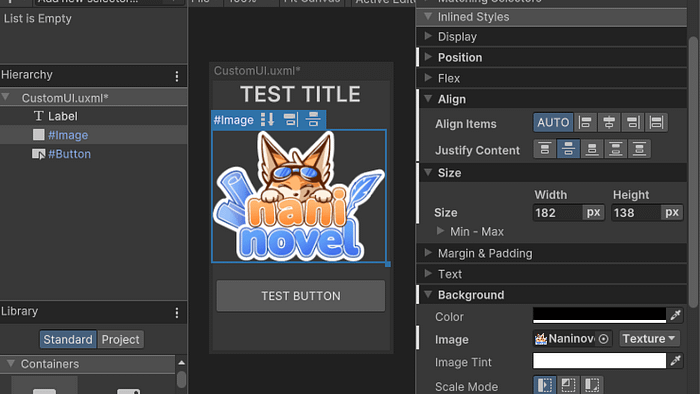
Task: Set Justify Content to space-between
Action: point(616,149)
